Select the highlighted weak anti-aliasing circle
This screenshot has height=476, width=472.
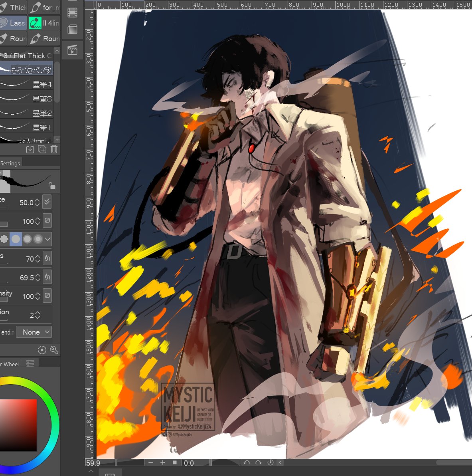click(x=16, y=239)
